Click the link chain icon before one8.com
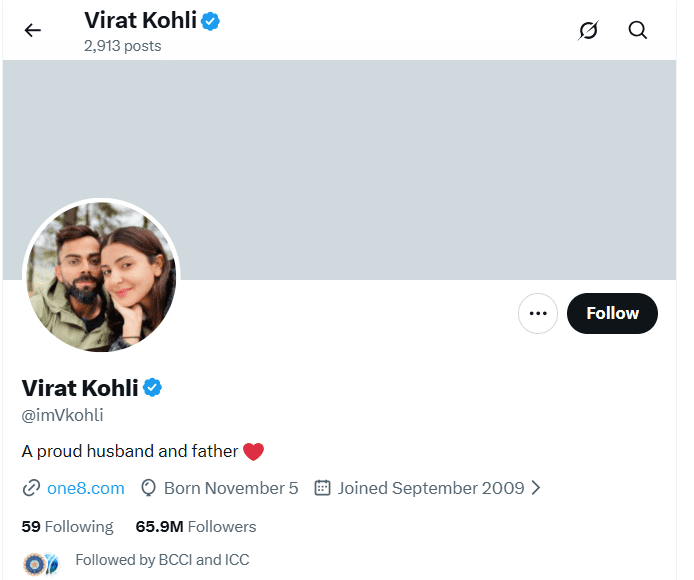 pos(31,488)
